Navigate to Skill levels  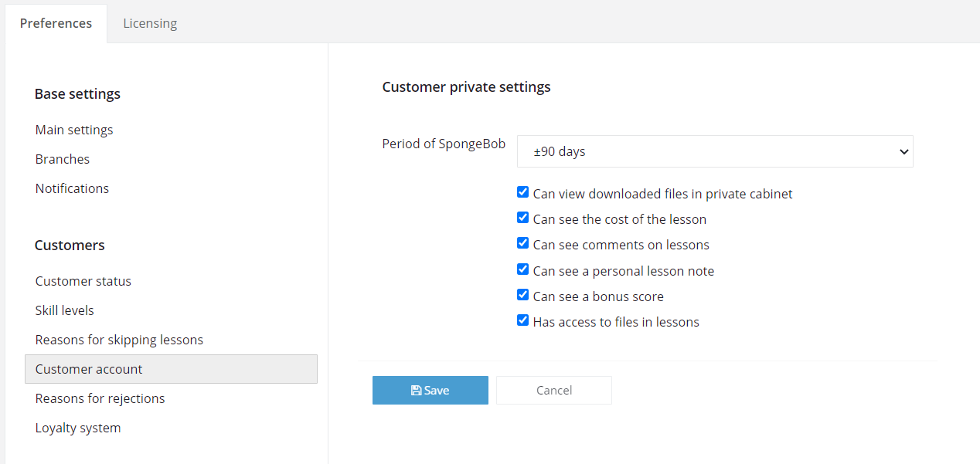click(65, 310)
